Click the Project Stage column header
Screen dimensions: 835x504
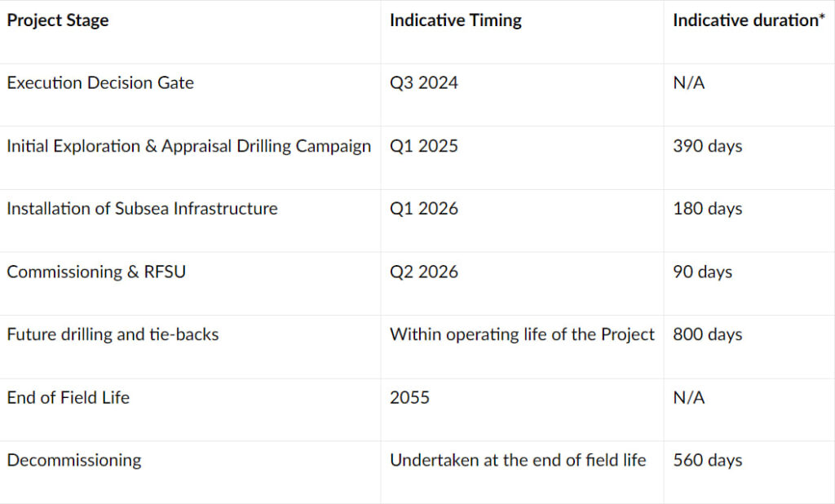coord(58,21)
